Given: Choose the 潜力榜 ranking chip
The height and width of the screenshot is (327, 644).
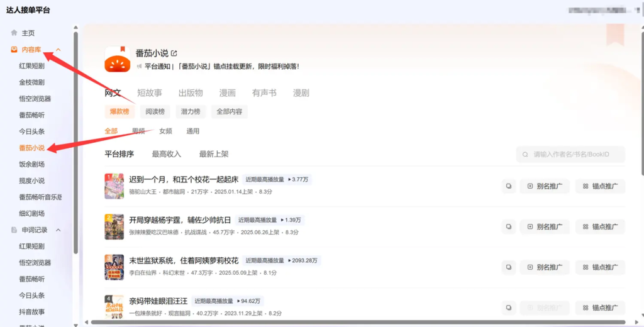Looking at the screenshot, I should 191,111.
